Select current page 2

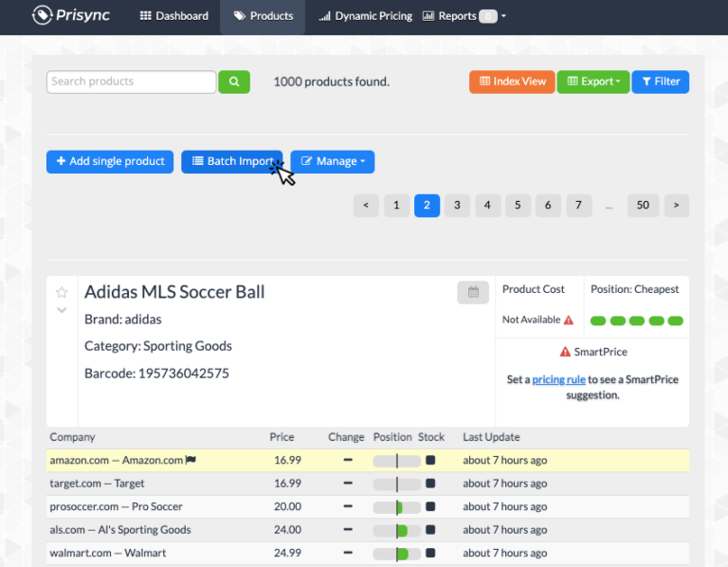pos(427,205)
